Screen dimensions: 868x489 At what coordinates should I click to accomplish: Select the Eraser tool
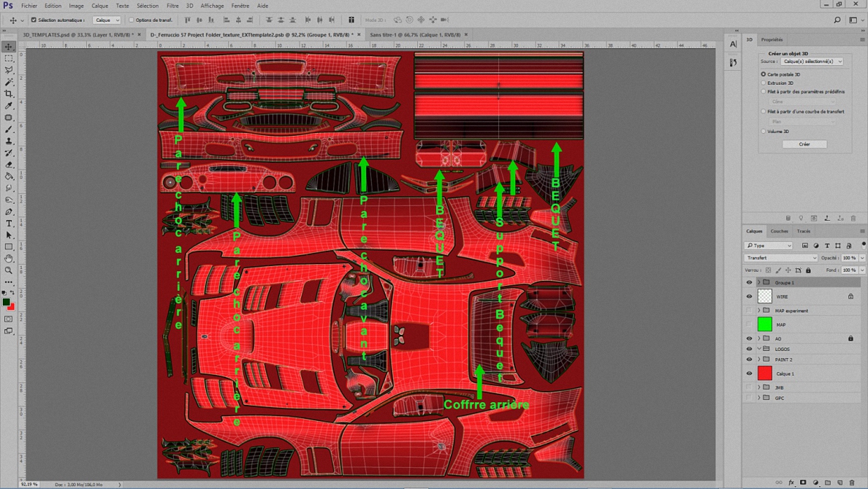click(x=9, y=165)
